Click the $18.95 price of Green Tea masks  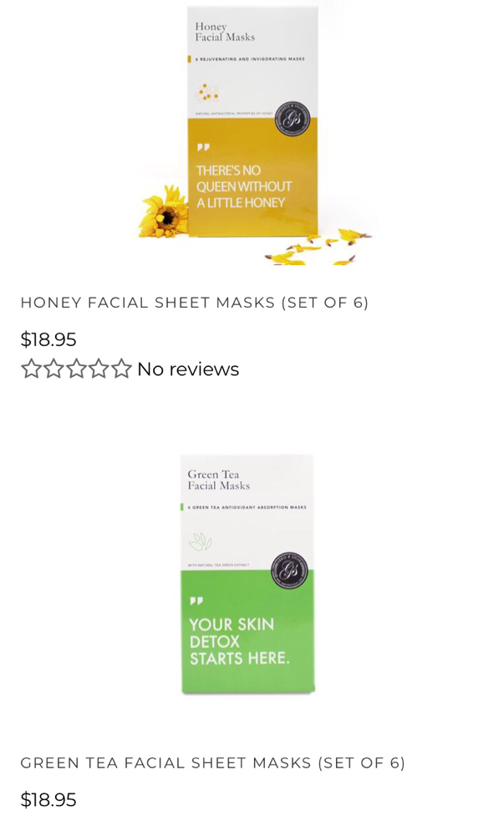click(48, 800)
